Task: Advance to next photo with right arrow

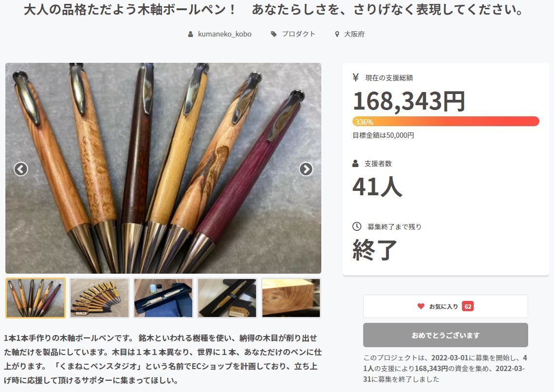Action: tap(306, 169)
